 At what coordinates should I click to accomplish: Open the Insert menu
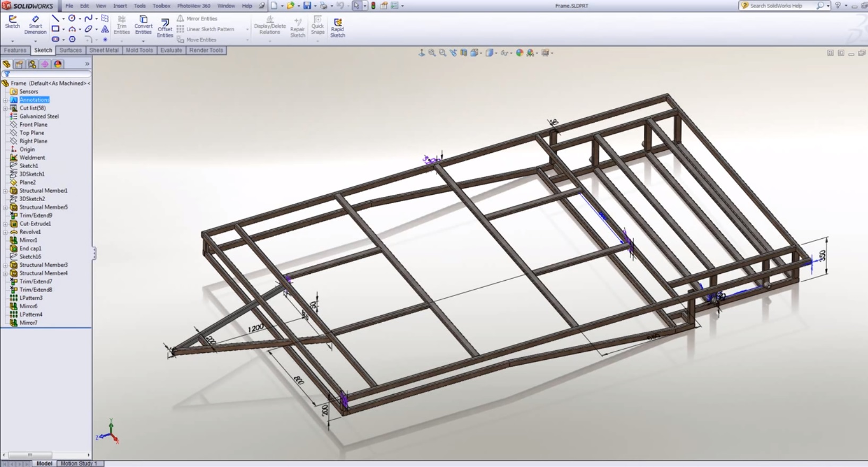tap(120, 6)
